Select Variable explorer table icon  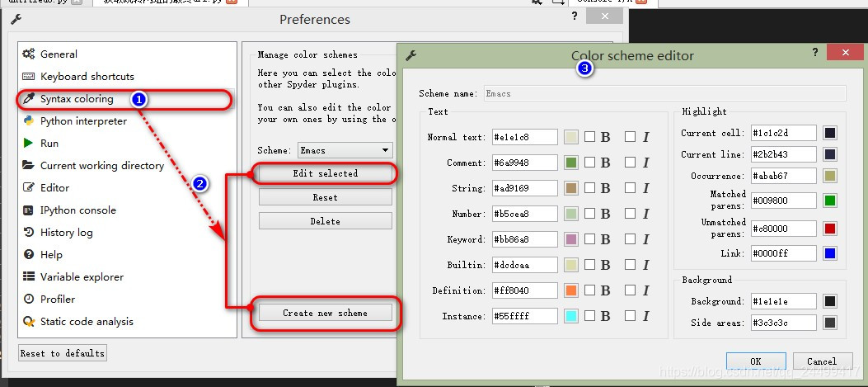(x=28, y=276)
